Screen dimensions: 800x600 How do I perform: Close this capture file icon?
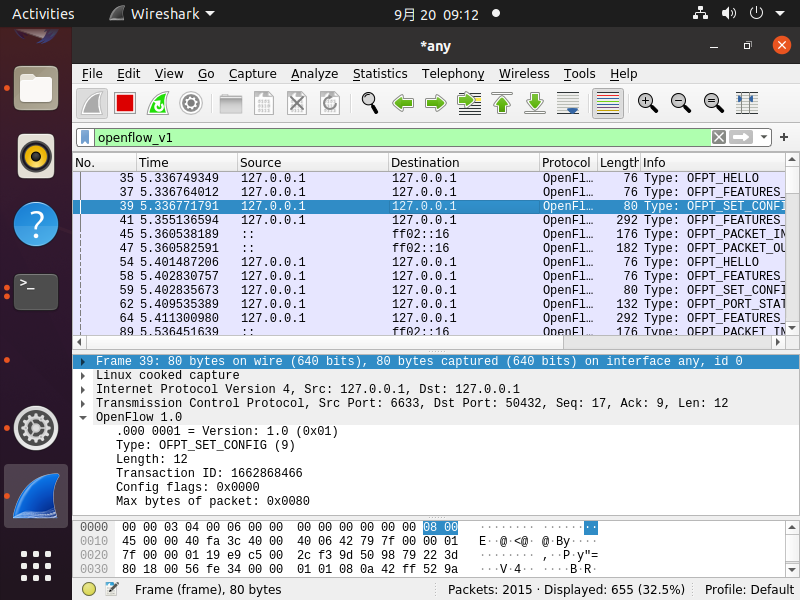(x=297, y=104)
